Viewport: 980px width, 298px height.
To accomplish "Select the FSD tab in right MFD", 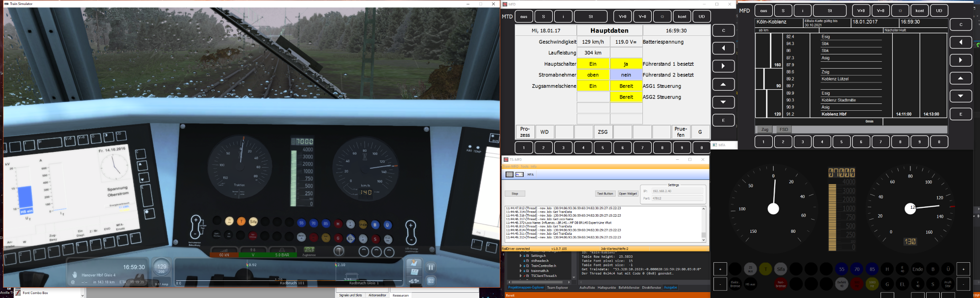I will tap(784, 129).
